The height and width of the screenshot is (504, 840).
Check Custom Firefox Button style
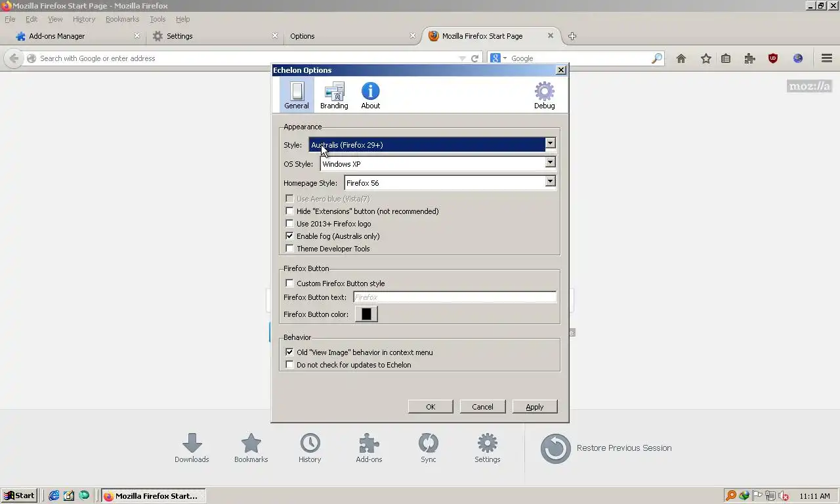coord(289,283)
